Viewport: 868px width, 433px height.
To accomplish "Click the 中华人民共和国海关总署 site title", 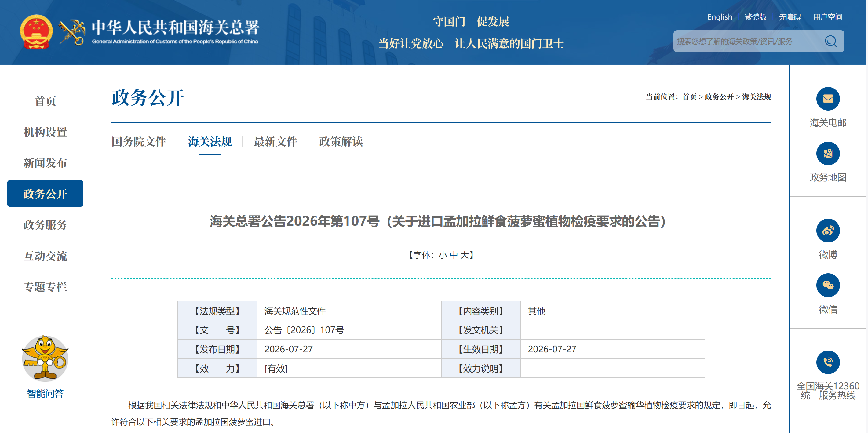I will click(x=175, y=27).
